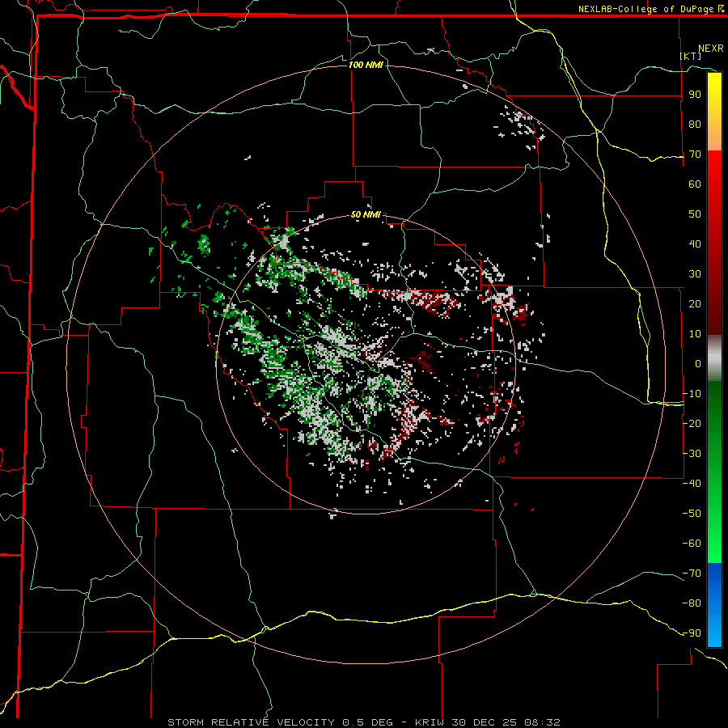This screenshot has width=728, height=728.
Task: Click the KRIW station identifier in caption
Action: tap(430, 722)
